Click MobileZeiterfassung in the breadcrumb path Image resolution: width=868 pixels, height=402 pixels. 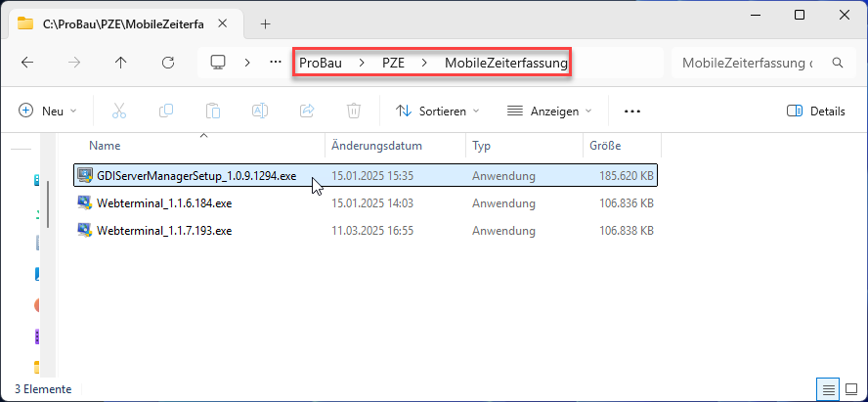[506, 64]
